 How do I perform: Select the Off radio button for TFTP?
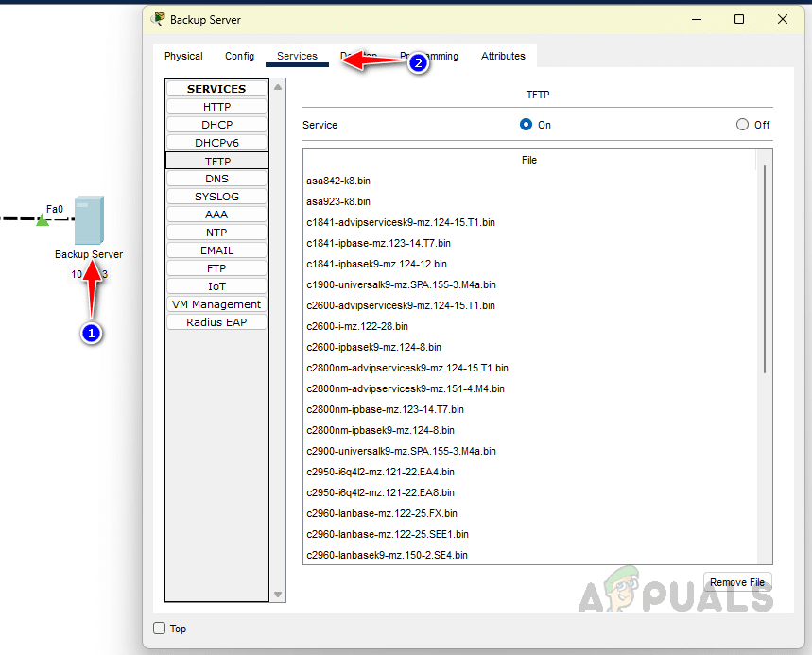click(x=742, y=125)
